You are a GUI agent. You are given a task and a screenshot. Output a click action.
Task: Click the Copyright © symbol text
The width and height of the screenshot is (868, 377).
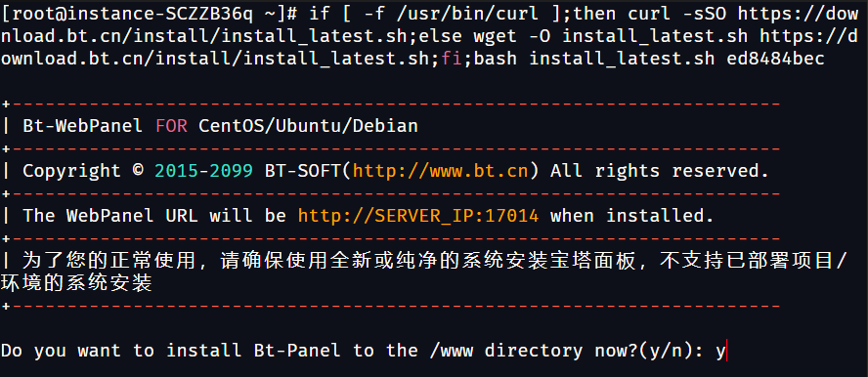83,171
